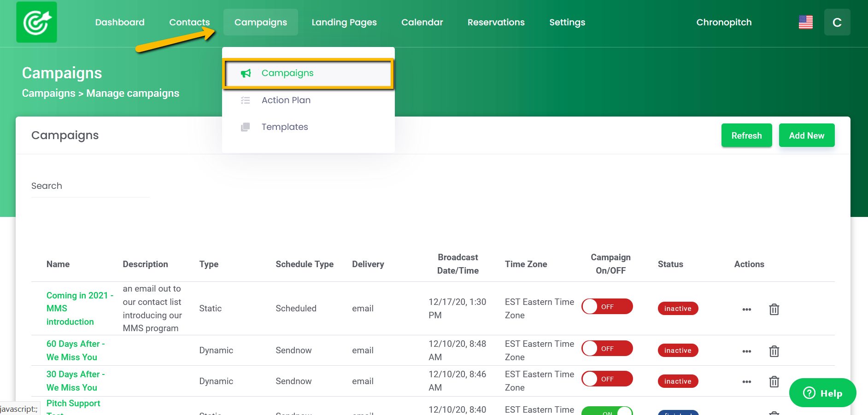
Task: Open the '60 Days After - We Miss You' campaign link
Action: [75, 350]
